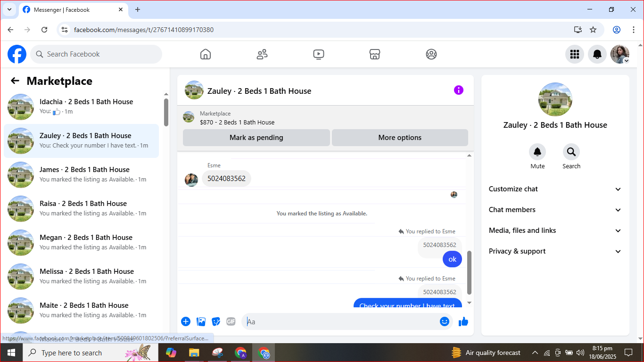Click the Facebook logo
The image size is (644, 362).
pyautogui.click(x=17, y=54)
